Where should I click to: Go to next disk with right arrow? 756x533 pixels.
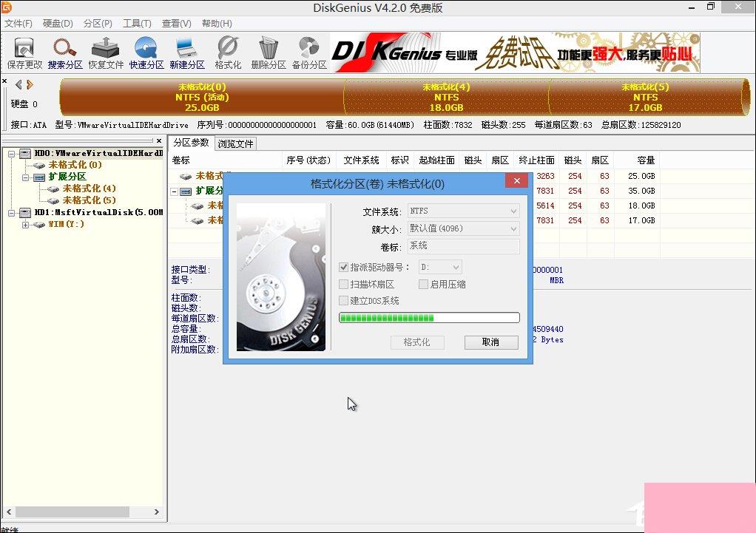[30, 85]
